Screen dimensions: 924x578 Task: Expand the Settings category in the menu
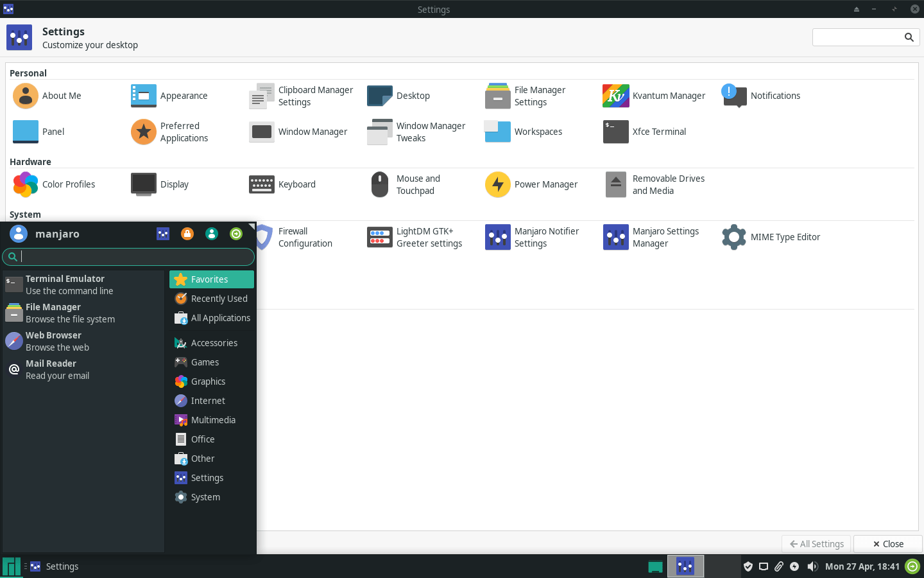(205, 478)
